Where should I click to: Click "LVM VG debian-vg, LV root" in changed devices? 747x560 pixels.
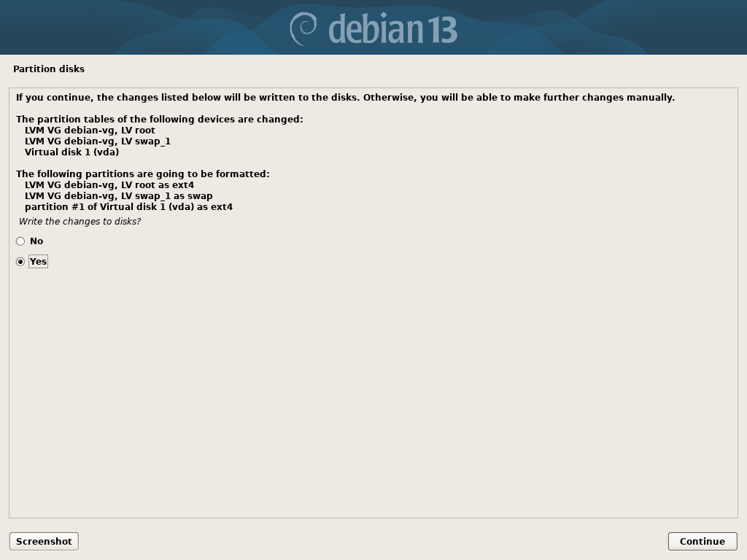[x=90, y=131]
